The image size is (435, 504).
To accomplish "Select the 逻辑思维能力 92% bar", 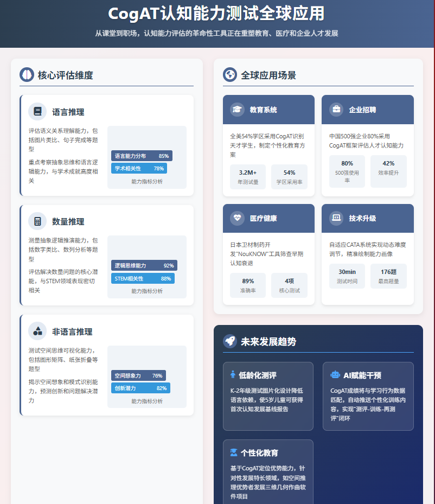I will click(x=144, y=265).
